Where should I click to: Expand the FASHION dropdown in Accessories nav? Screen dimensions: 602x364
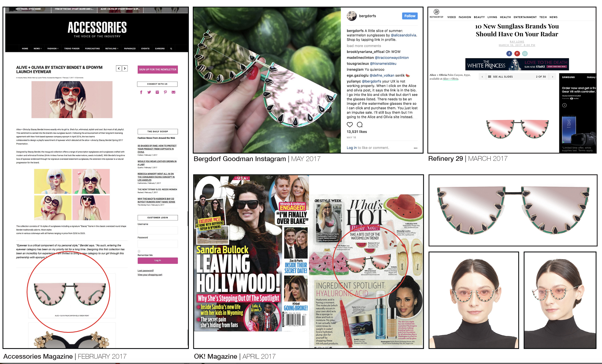[53, 48]
